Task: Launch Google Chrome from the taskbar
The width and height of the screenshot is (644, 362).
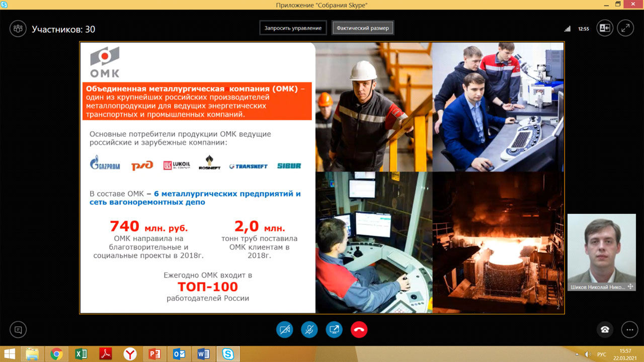Action: click(56, 354)
